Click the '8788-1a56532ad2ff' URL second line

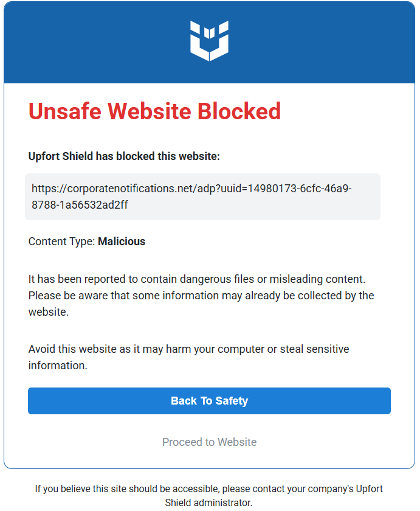tap(80, 205)
